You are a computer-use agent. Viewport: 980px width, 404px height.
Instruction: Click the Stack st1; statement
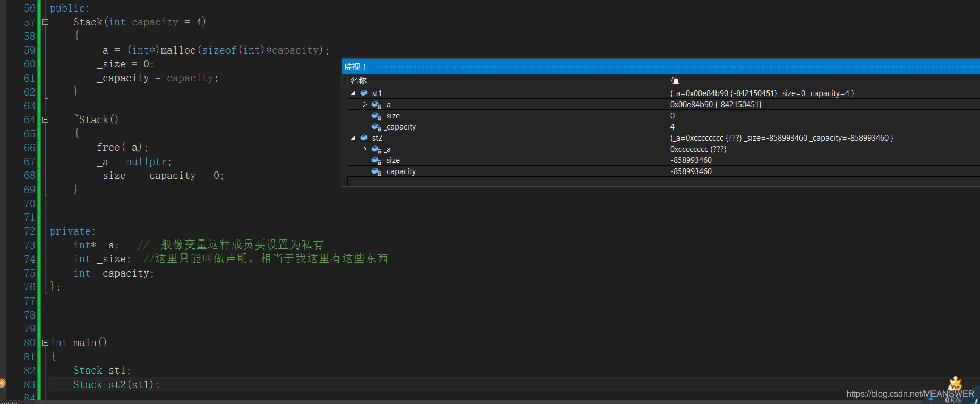pyautogui.click(x=102, y=371)
